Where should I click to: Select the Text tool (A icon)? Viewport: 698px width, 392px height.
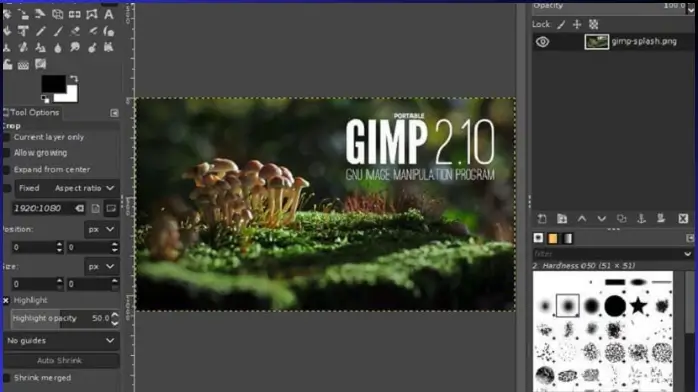click(109, 14)
